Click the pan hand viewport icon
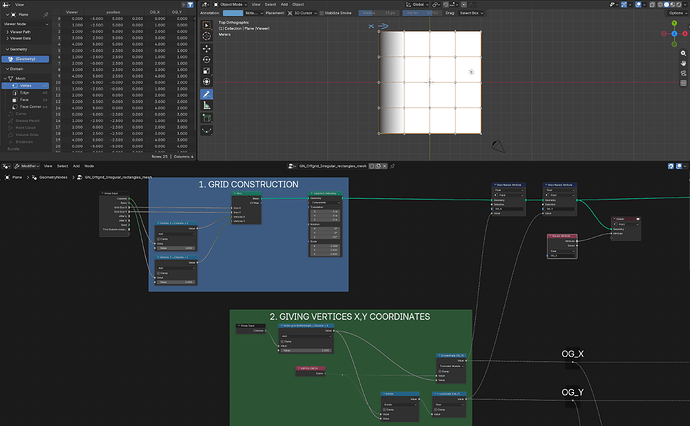Image resolution: width=690 pixels, height=426 pixels. (683, 63)
